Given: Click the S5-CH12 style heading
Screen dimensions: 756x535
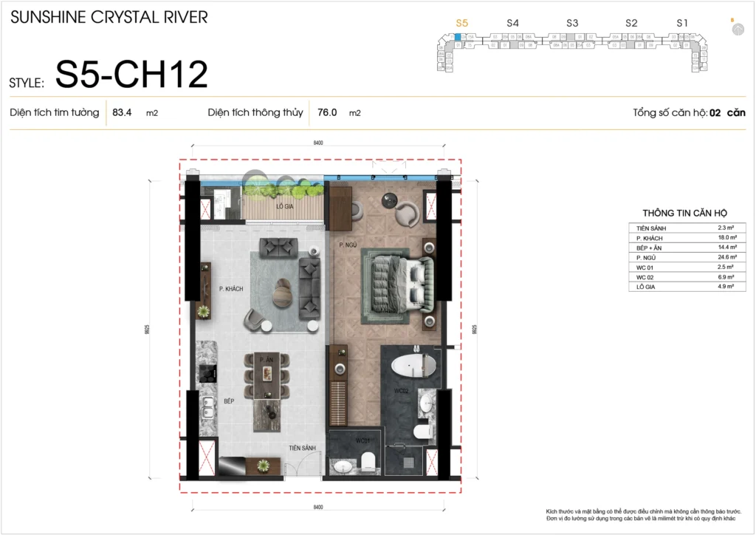Looking at the screenshot, I should click(x=131, y=75).
